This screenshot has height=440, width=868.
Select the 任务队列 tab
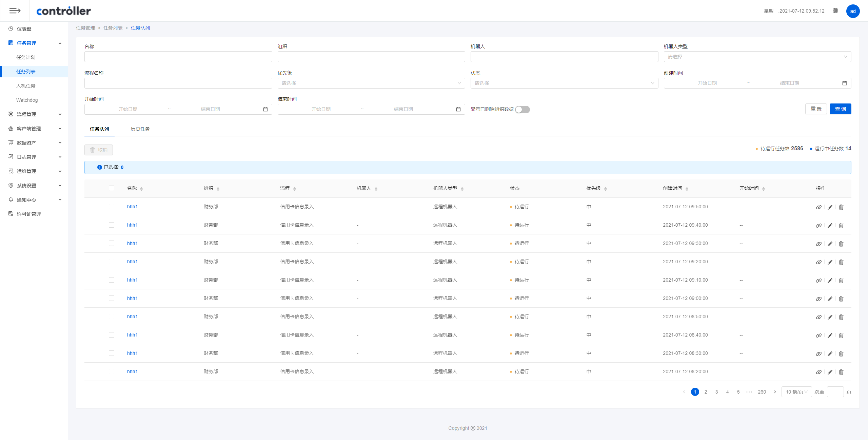tap(99, 129)
